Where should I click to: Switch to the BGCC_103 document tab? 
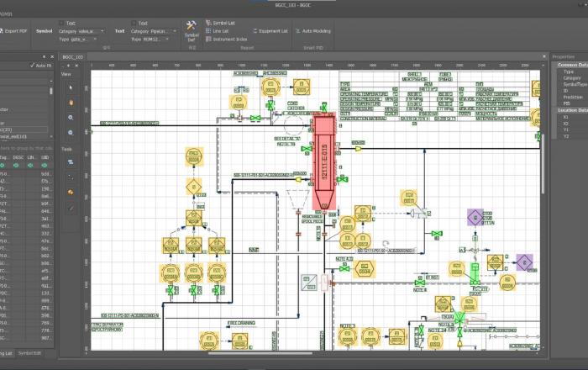pyautogui.click(x=73, y=57)
